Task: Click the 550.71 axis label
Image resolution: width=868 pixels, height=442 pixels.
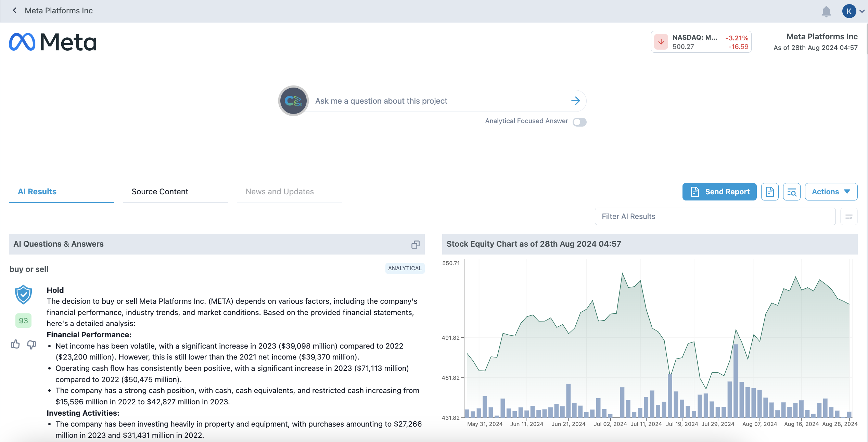Action: tap(451, 263)
